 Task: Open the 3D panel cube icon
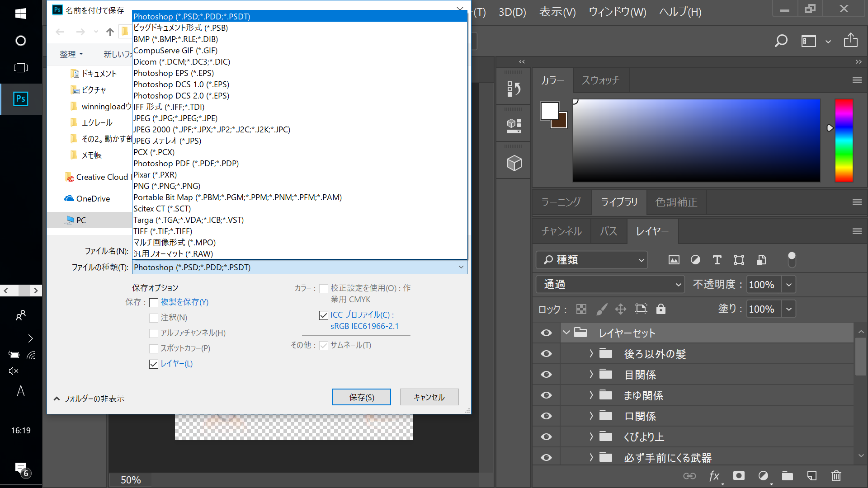[514, 163]
